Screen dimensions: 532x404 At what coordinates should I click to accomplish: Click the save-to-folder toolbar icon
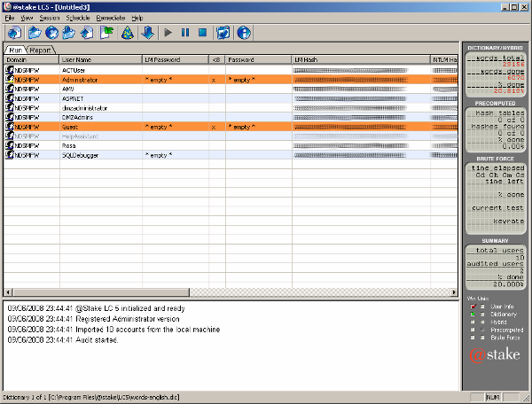pos(69,33)
